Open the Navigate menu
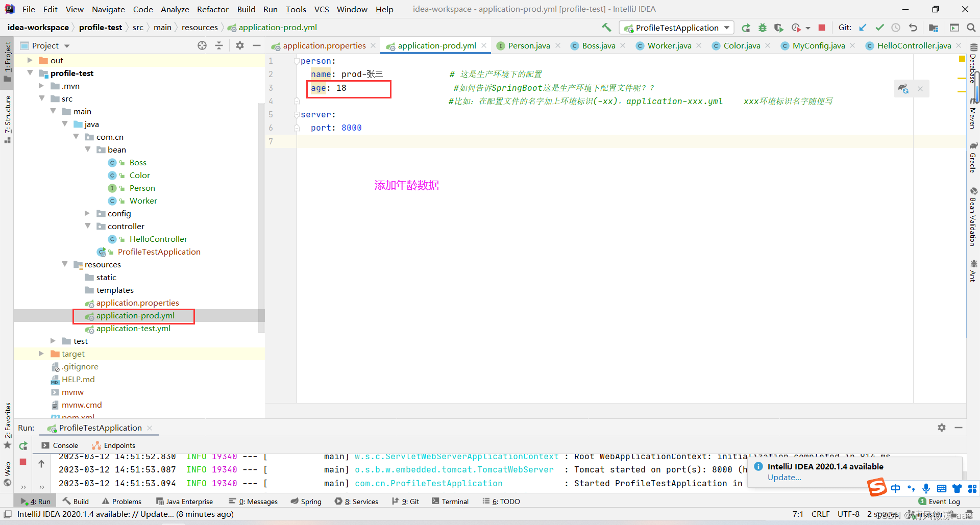Screen dimensions: 980x525 coord(108,9)
